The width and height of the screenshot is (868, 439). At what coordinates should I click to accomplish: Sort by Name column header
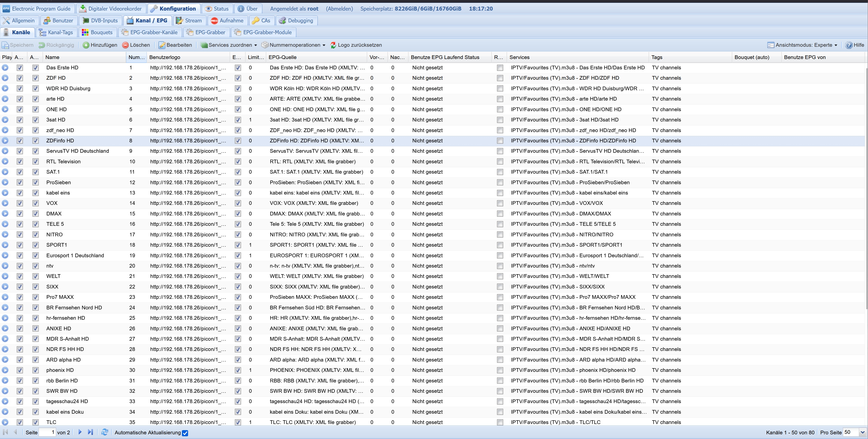coord(85,57)
